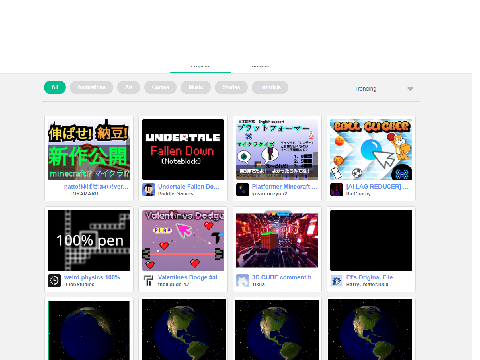This screenshot has height=360, width=480.
Task: Click the Platformer Minecraft title link
Action: pyautogui.click(x=284, y=187)
